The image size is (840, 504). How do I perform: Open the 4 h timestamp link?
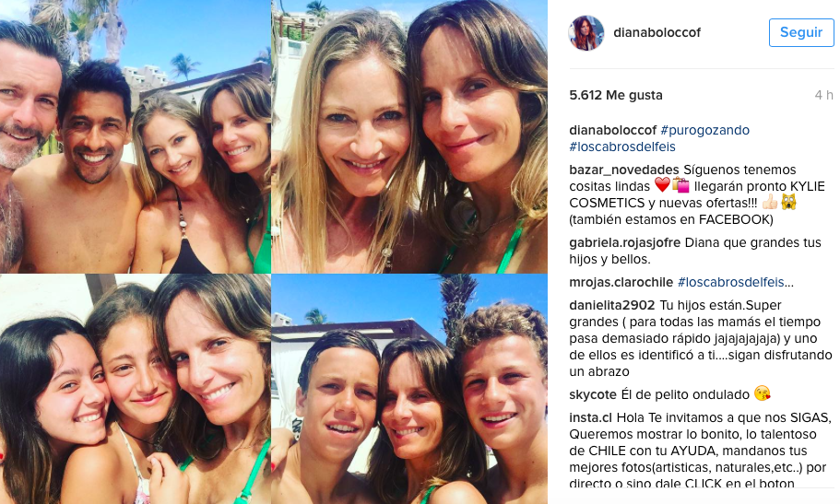[823, 95]
